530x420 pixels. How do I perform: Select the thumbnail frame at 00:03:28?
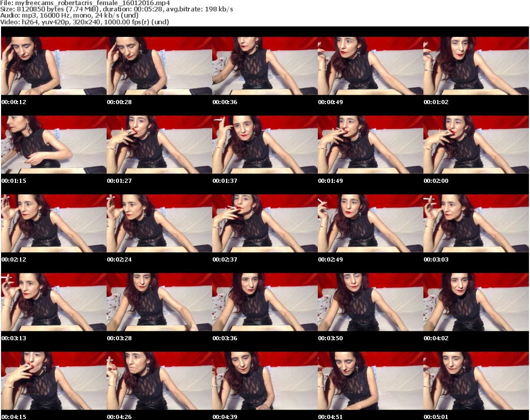click(159, 302)
